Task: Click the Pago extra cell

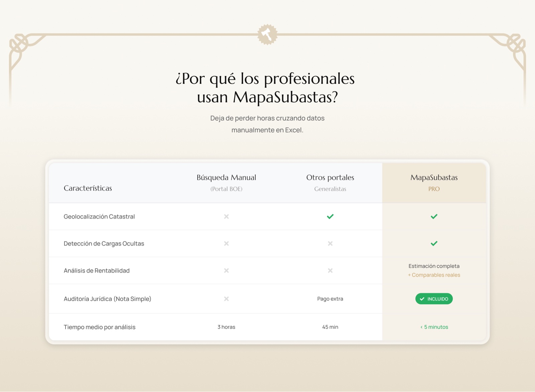Action: click(330, 299)
